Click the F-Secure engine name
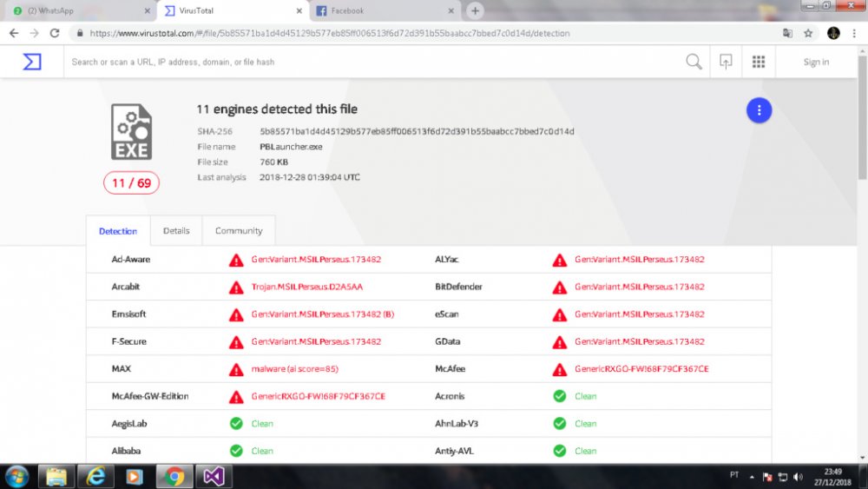Viewport: 868px width, 489px height. click(128, 341)
